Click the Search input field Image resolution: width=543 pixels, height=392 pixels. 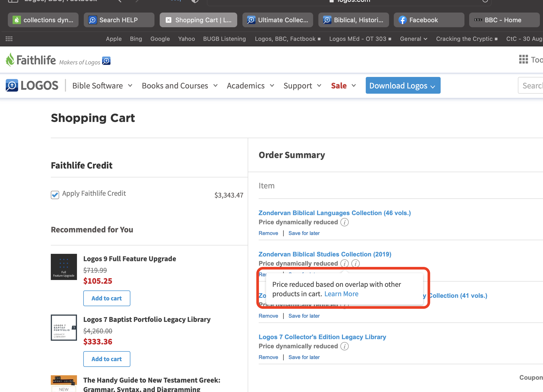point(530,85)
